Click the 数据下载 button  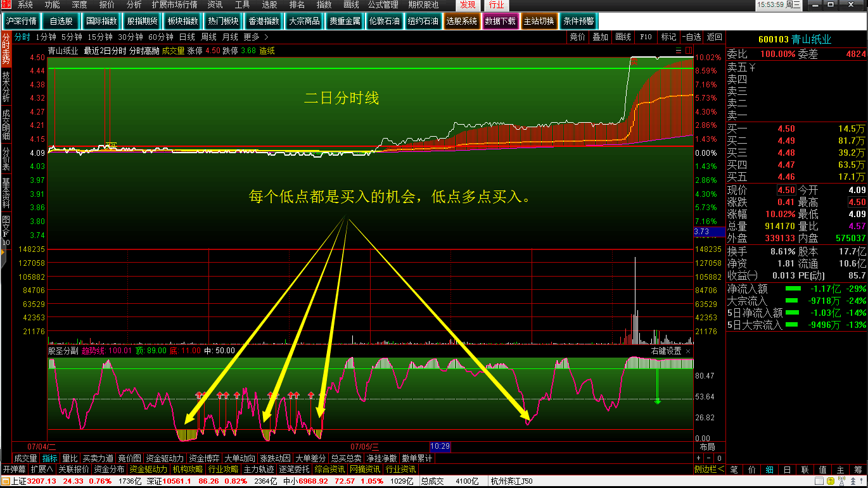(500, 21)
